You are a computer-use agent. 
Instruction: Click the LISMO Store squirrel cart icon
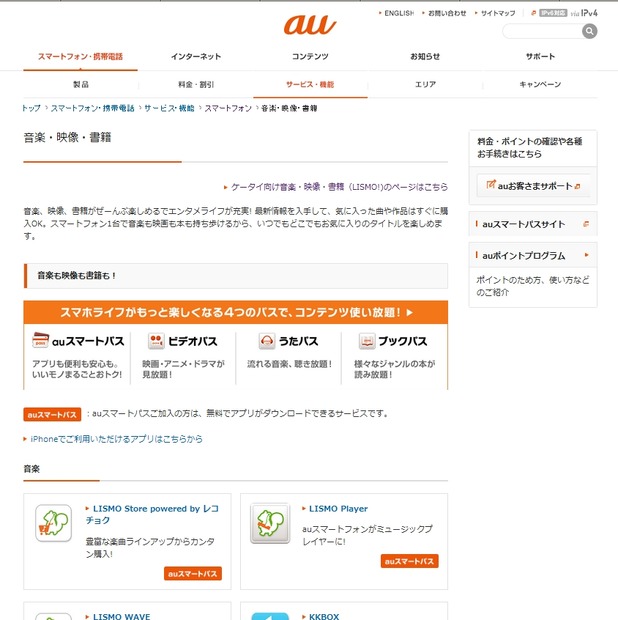click(x=53, y=523)
